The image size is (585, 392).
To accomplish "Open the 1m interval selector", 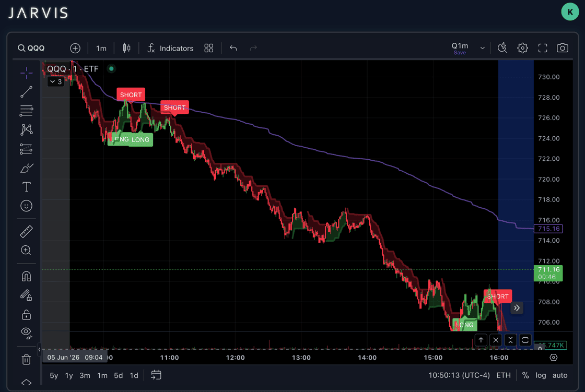I will pyautogui.click(x=101, y=48).
